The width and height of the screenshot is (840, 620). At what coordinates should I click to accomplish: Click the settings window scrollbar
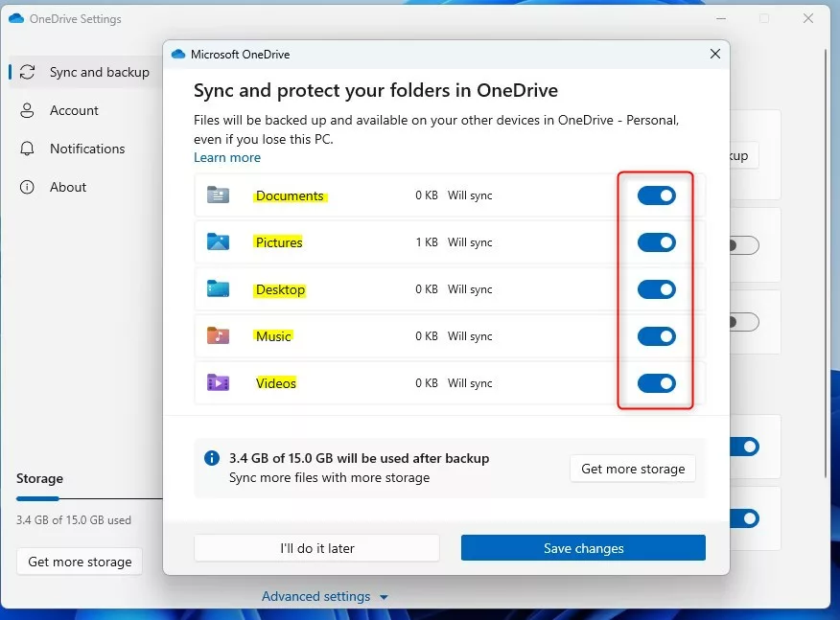827,263
